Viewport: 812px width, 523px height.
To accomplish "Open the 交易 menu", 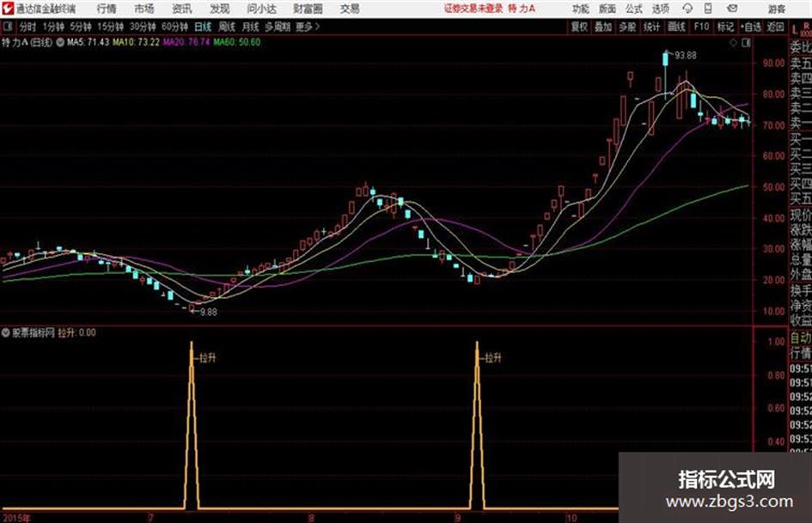I will tap(350, 9).
